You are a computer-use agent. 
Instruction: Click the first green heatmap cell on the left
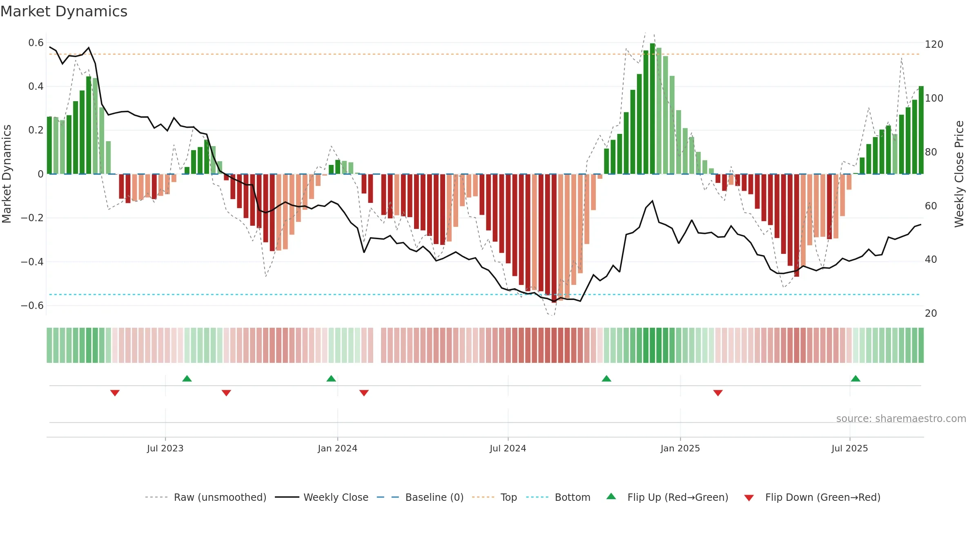[49, 345]
